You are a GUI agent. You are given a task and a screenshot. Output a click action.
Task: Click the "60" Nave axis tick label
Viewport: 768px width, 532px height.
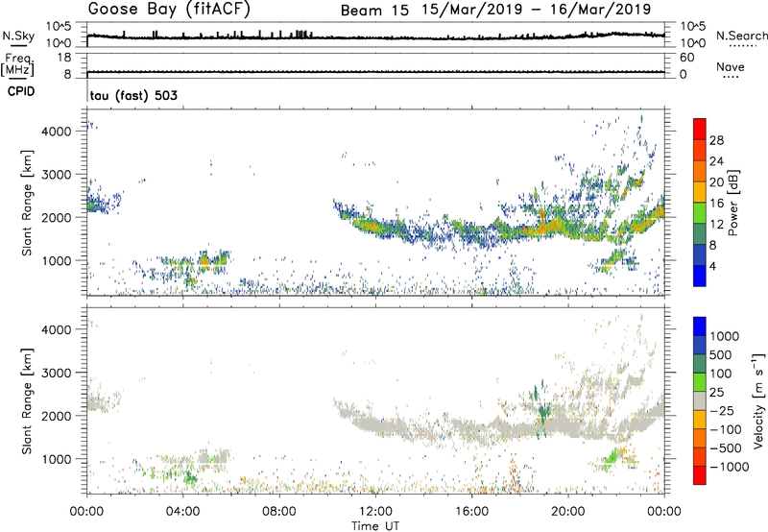pos(686,58)
